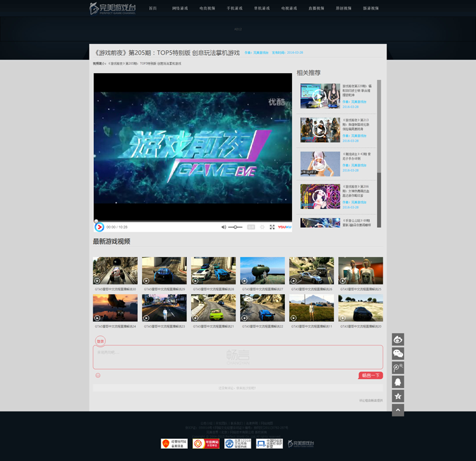This screenshot has width=476, height=461.
Task: Click the Perfect Game Channel logo
Action: [x=112, y=8]
